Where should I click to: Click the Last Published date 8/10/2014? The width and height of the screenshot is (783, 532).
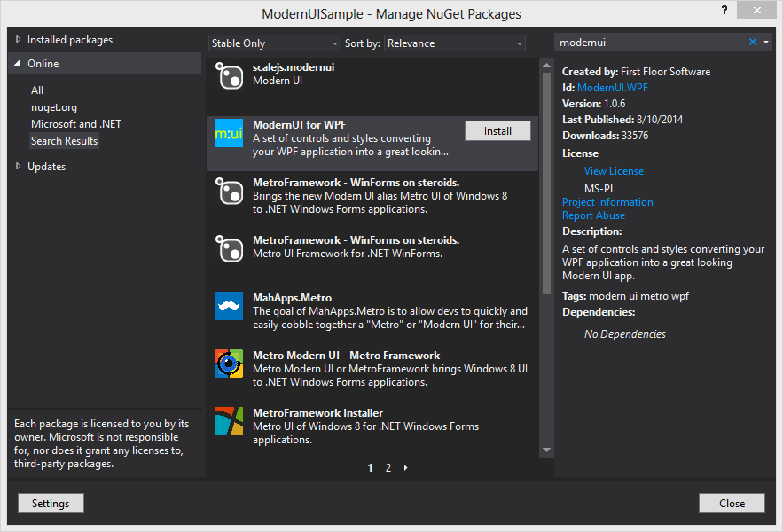[660, 120]
